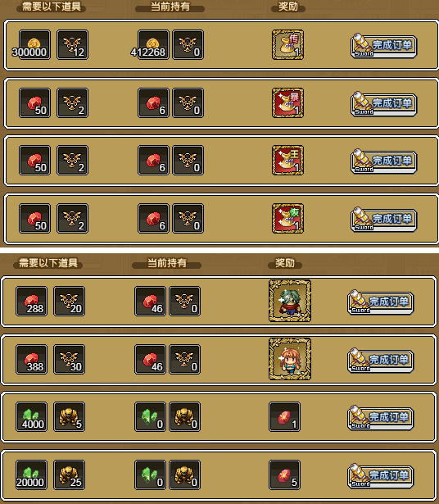Complete the order for green-haired character
The image size is (439, 504).
tap(381, 302)
